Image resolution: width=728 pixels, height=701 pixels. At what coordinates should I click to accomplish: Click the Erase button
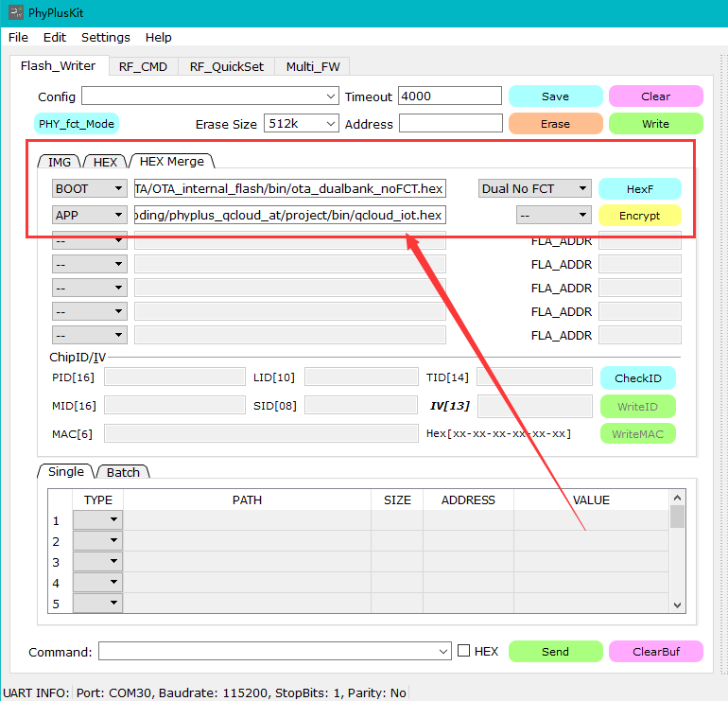[555, 124]
